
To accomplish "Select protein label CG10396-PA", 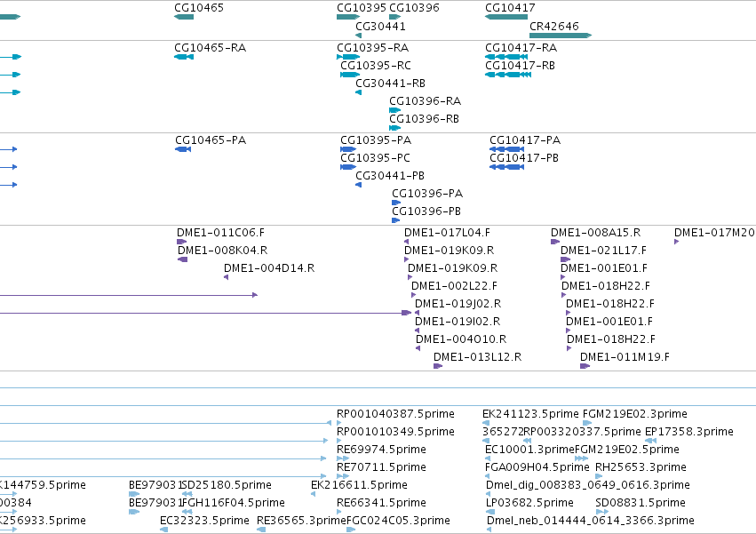I will click(x=427, y=194).
